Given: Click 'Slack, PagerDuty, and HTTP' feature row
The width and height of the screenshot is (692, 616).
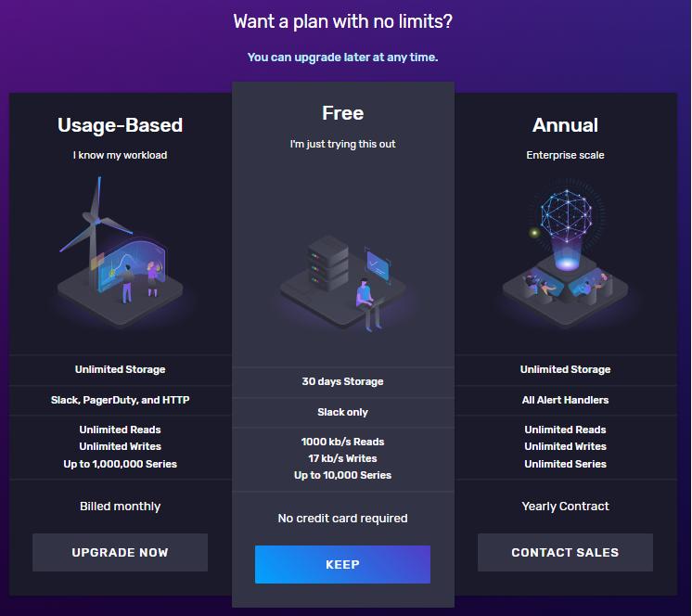Looking at the screenshot, I should 120,400.
